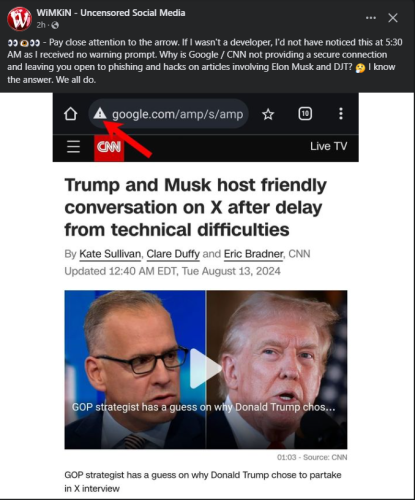The height and width of the screenshot is (500, 415).
Task: Open browser vertical three-dot menu
Action: [341, 114]
